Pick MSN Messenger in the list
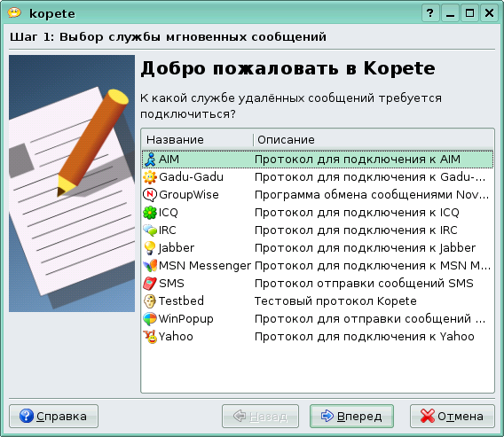 click(205, 266)
